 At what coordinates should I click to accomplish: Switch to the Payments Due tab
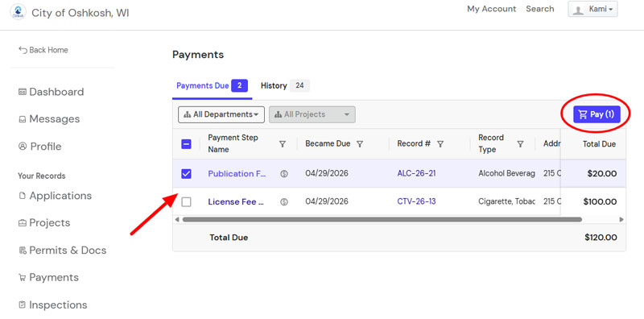click(212, 86)
